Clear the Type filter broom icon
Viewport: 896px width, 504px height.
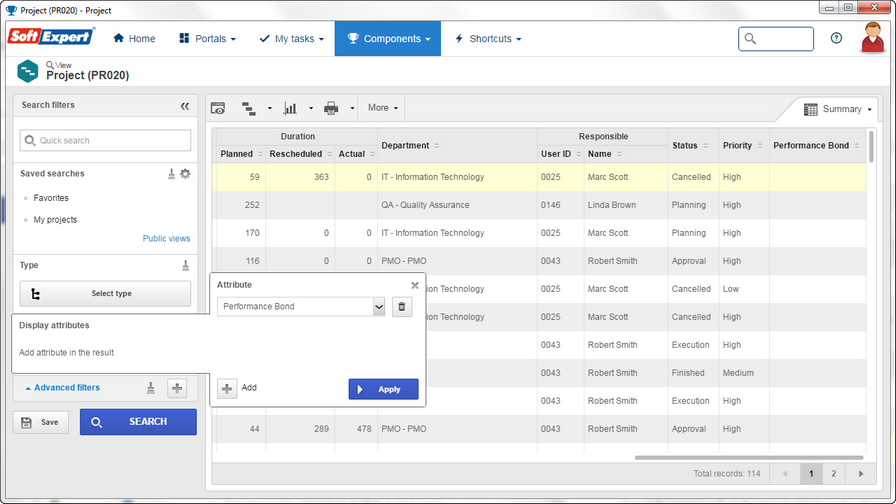pyautogui.click(x=185, y=266)
